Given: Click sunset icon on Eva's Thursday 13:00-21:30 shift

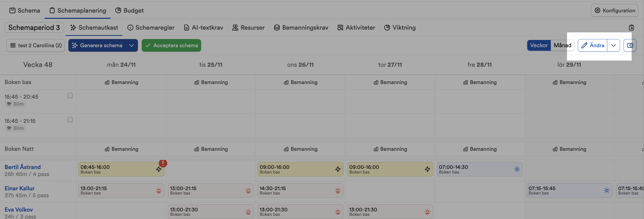Looking at the screenshot, I should click(427, 212).
